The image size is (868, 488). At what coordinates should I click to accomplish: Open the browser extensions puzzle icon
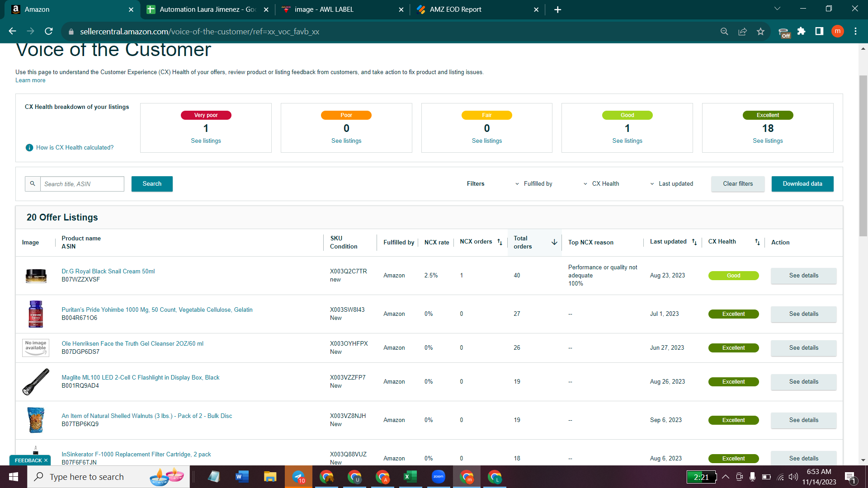(801, 31)
